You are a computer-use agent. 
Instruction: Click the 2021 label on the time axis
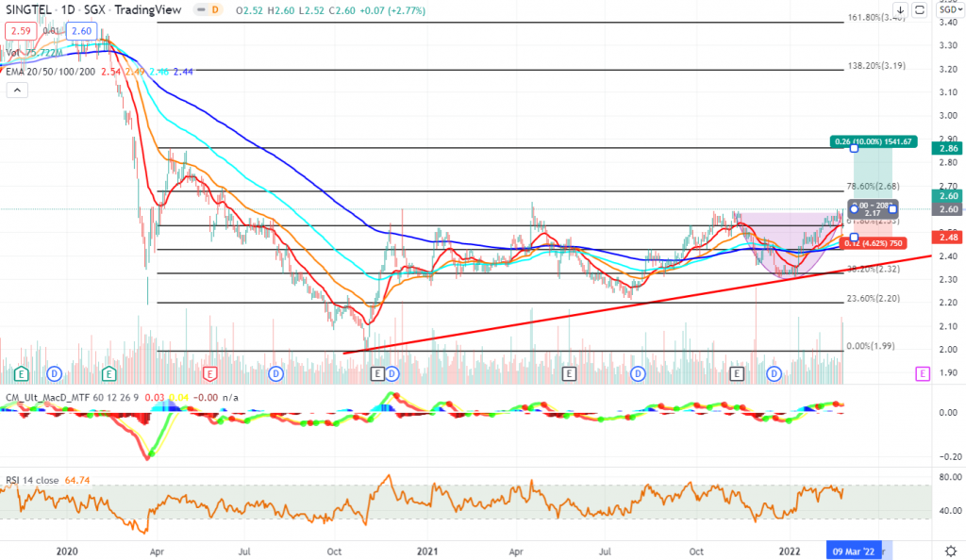coord(427,552)
